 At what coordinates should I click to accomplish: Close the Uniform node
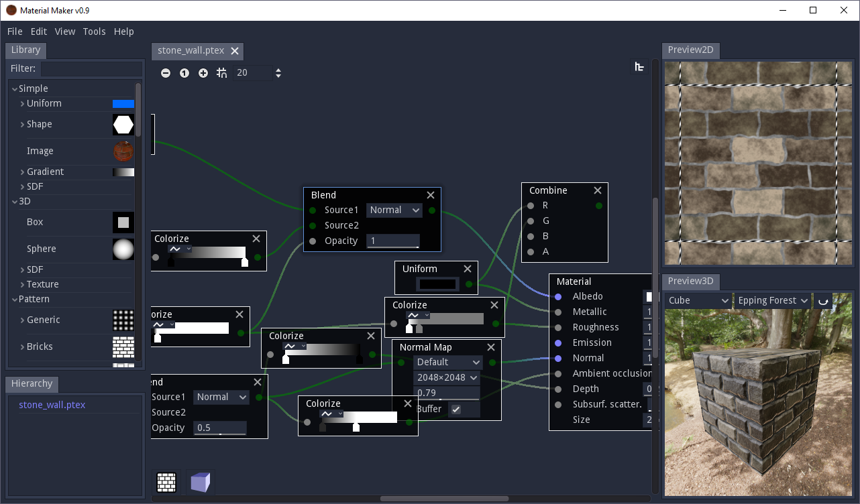tap(468, 269)
